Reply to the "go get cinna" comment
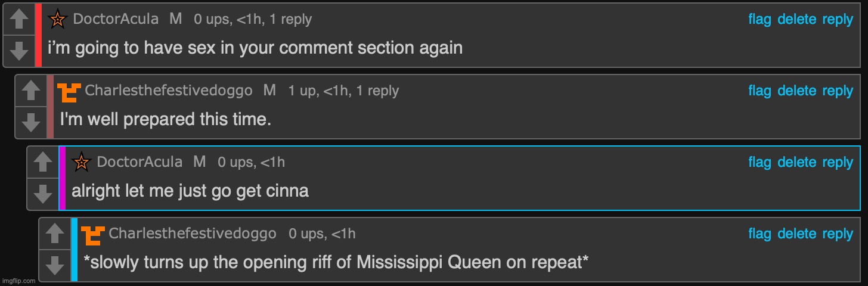The height and width of the screenshot is (286, 868). [x=838, y=162]
